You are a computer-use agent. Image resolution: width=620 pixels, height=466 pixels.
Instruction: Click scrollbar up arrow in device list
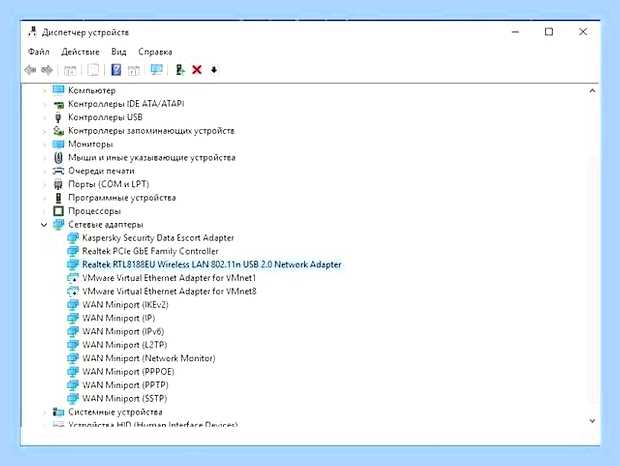[x=592, y=91]
